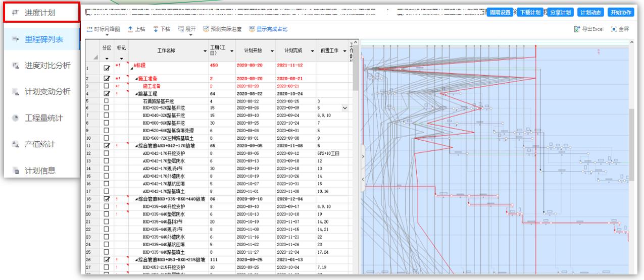The height and width of the screenshot is (280, 644).
Task: Collapse the A标段 tree node
Action: (132, 68)
